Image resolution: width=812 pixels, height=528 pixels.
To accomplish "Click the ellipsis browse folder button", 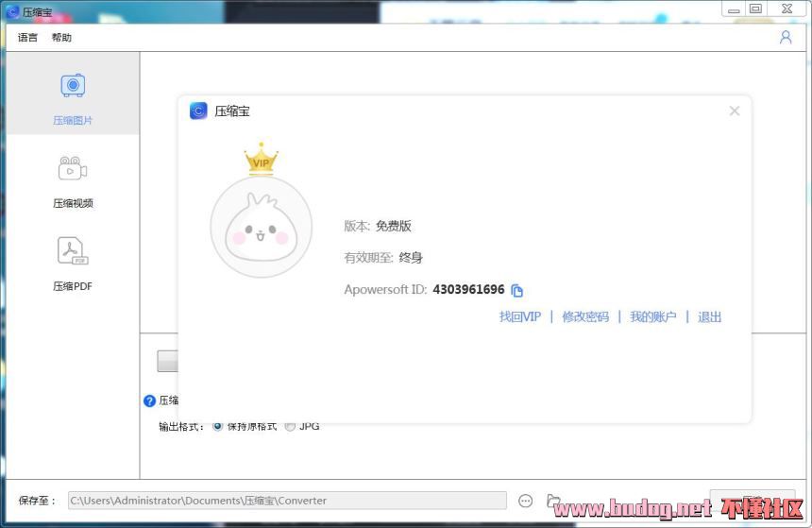I will (x=525, y=501).
